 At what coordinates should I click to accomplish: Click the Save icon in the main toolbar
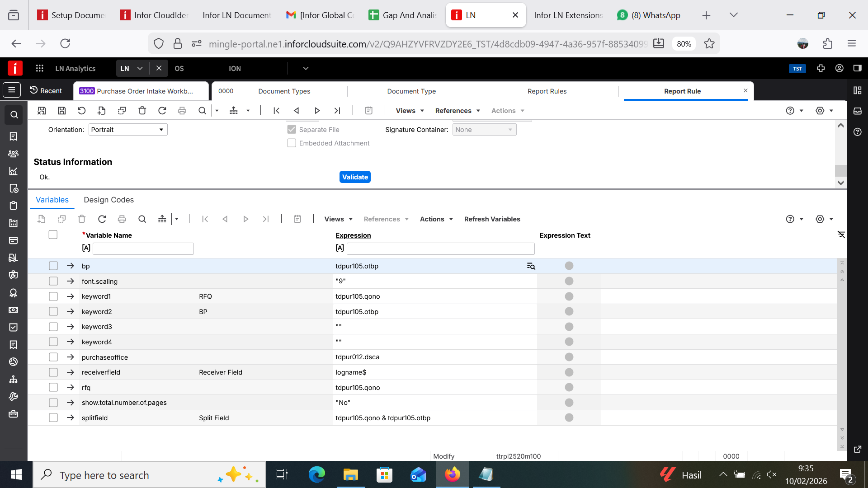point(62,111)
